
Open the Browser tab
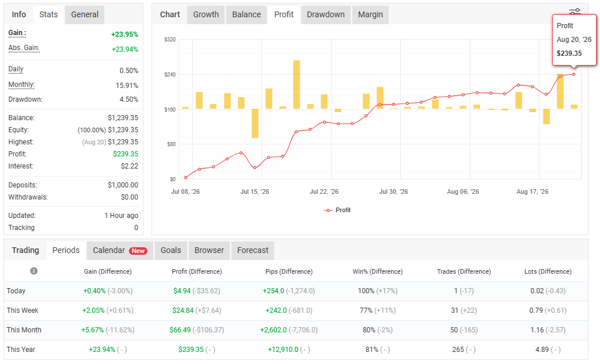click(x=209, y=250)
